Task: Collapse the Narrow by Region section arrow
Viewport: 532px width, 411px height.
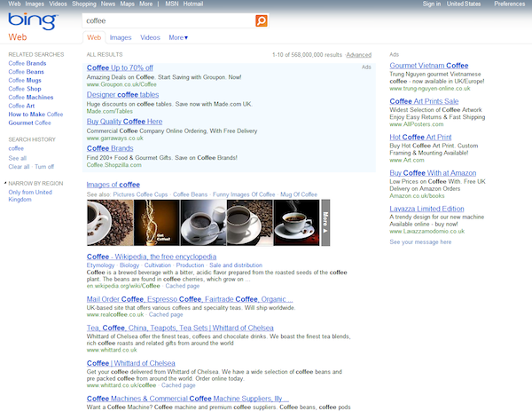Action: click(4, 181)
